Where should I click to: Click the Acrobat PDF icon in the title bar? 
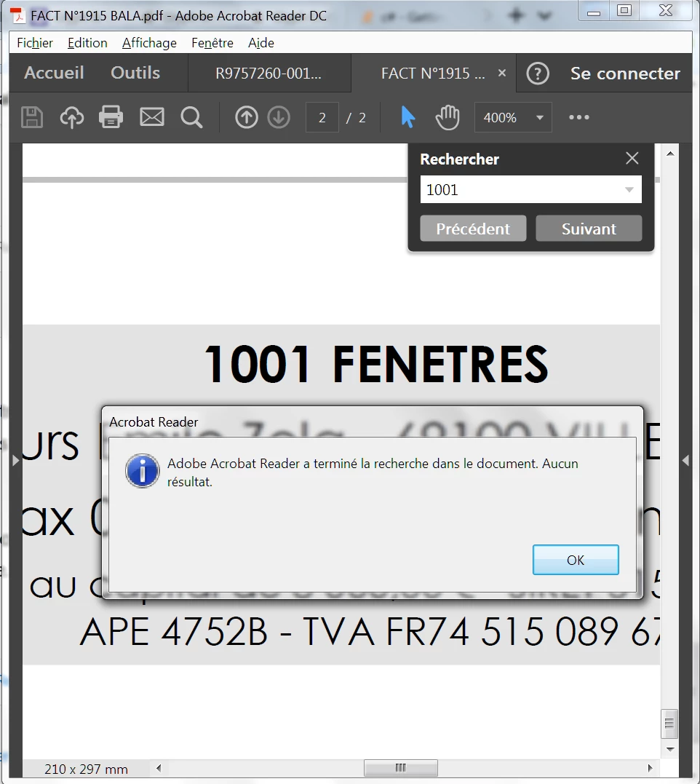[18, 15]
